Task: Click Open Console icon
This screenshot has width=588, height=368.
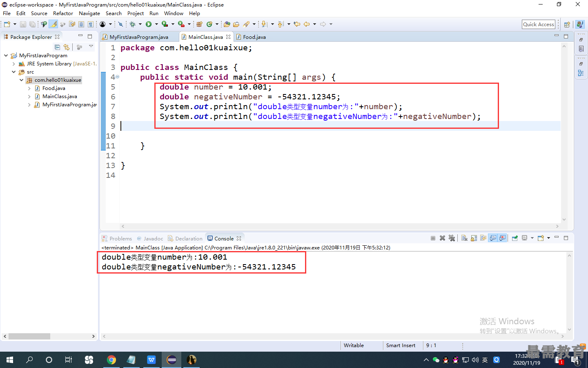Action: pos(541,238)
